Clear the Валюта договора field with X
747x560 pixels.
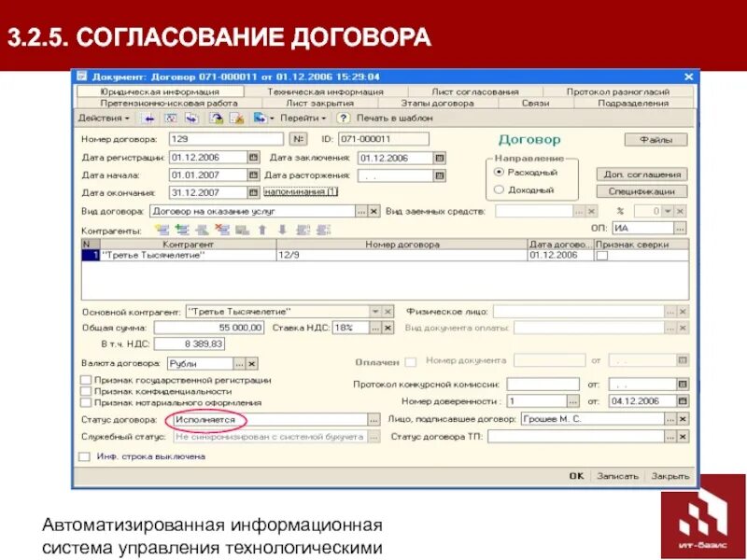pos(252,364)
